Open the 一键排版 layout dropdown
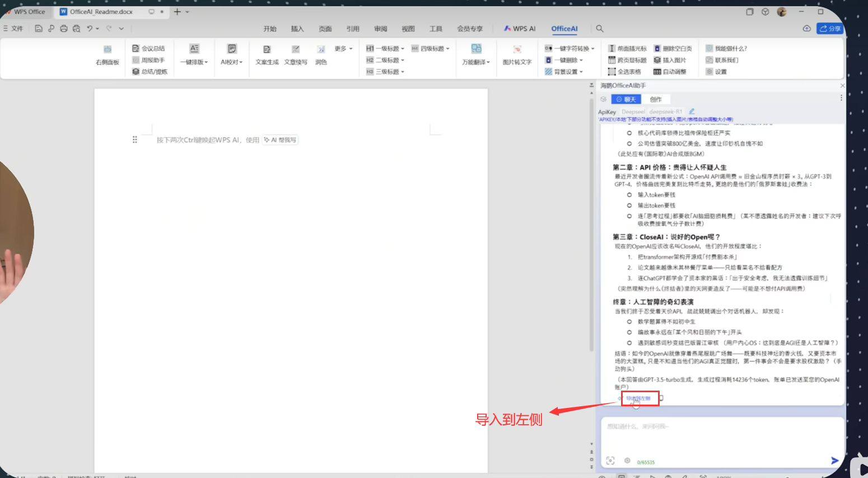The width and height of the screenshot is (868, 478). pos(194,55)
